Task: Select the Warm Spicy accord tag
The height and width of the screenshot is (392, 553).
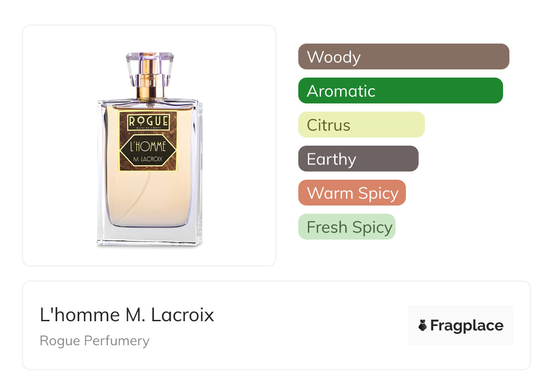Action: pyautogui.click(x=351, y=193)
